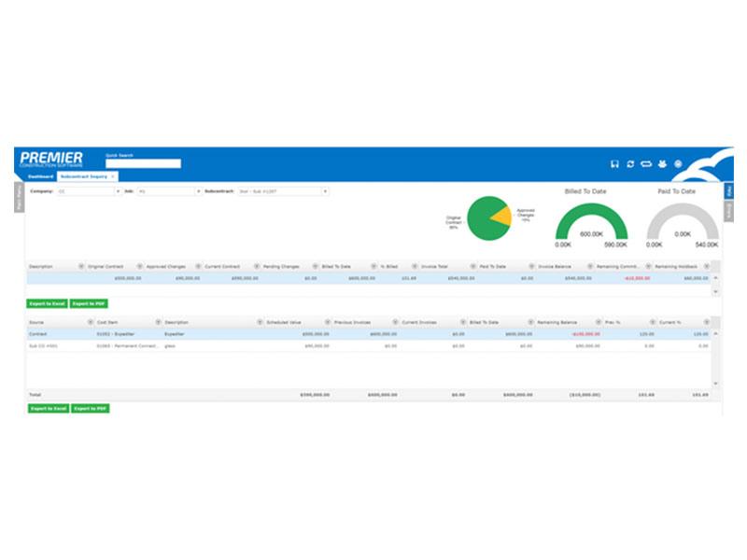Screen dimensions: 747x560
Task: Sort by Scheduled Value column header
Action: [x=284, y=323]
